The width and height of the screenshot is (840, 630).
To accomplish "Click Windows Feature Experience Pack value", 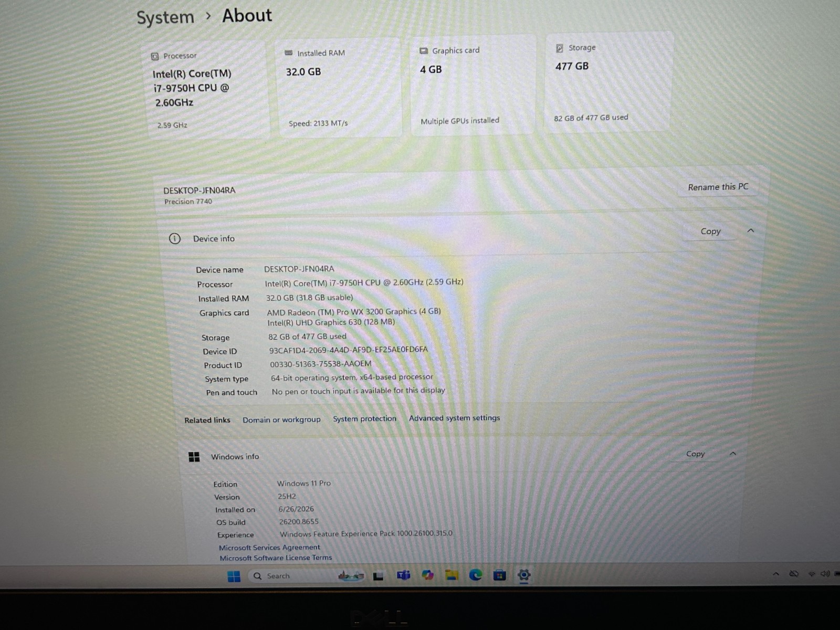I will [x=366, y=533].
